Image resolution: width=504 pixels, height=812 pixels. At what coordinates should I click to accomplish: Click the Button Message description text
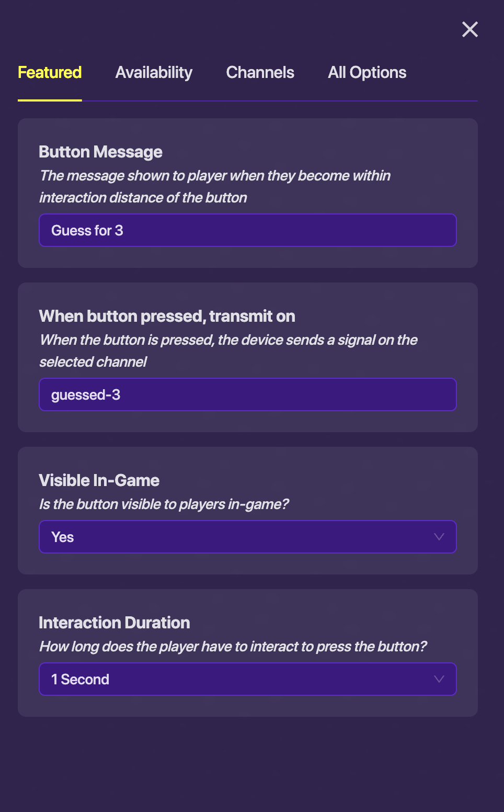pyautogui.click(x=214, y=186)
